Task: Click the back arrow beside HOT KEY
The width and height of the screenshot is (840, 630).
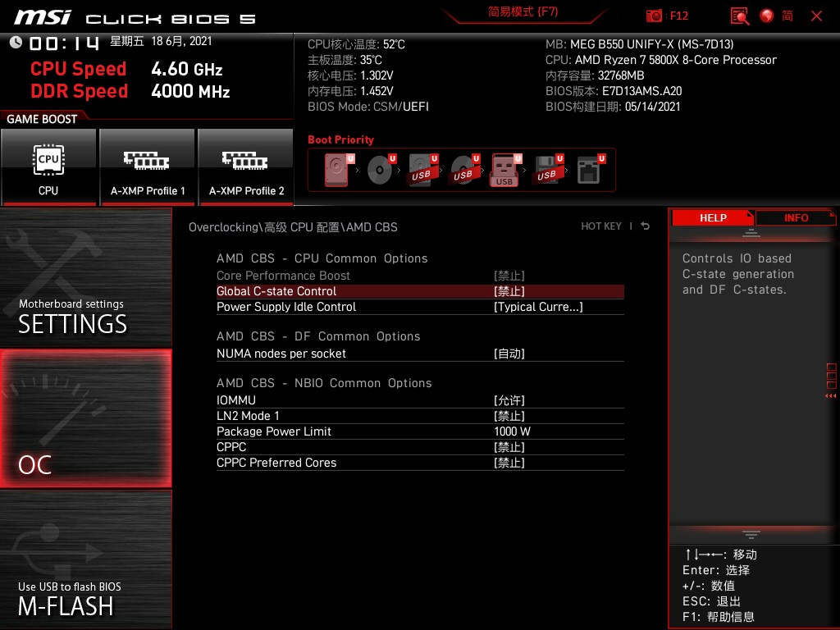Action: [646, 226]
